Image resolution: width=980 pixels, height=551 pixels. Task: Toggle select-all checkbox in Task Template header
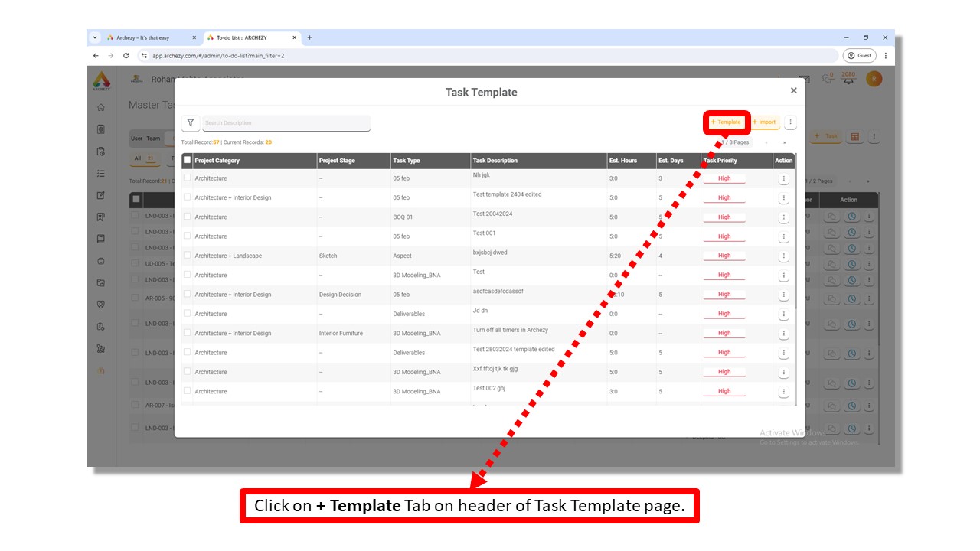(x=187, y=160)
